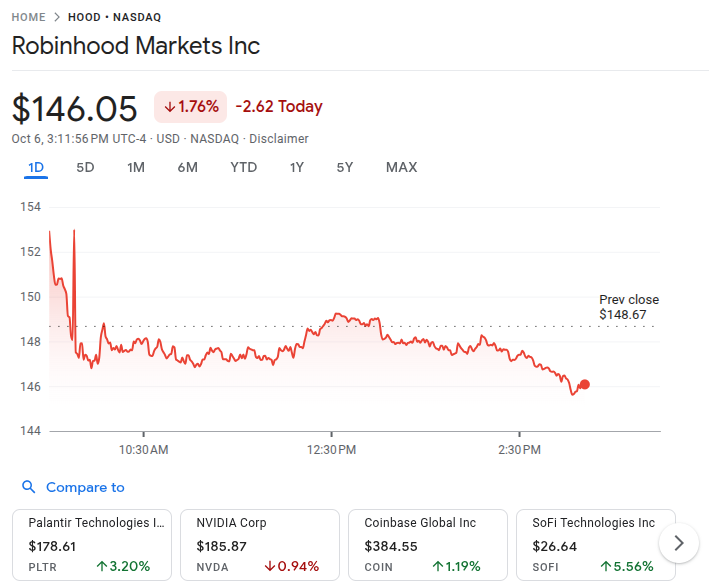Select the 1D time range tab
Screen dimensions: 709x588
36,167
